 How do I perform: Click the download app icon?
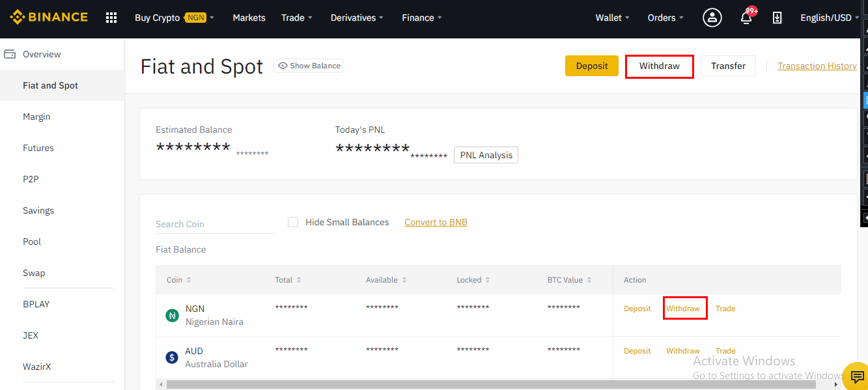[777, 18]
